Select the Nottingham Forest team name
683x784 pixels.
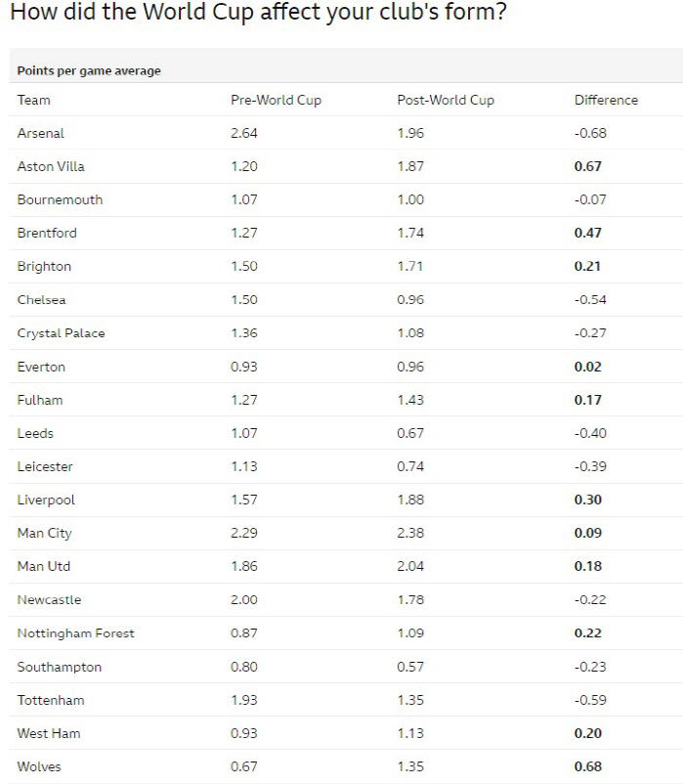[x=76, y=633]
